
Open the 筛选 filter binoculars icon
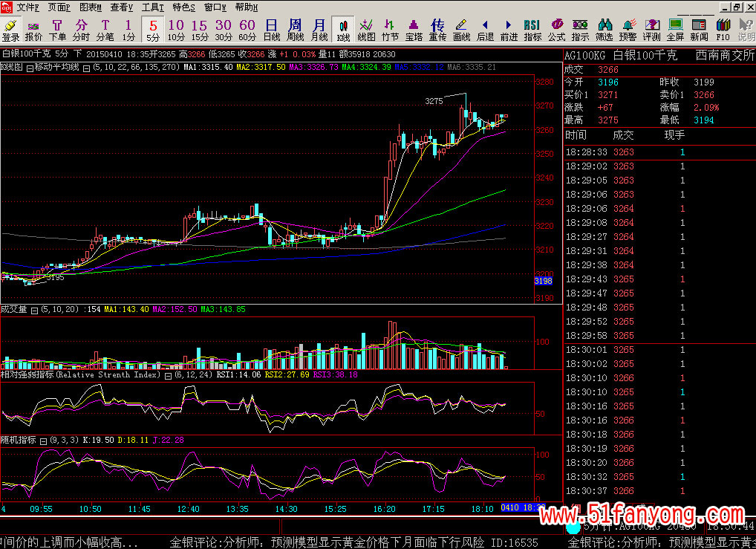click(x=604, y=30)
